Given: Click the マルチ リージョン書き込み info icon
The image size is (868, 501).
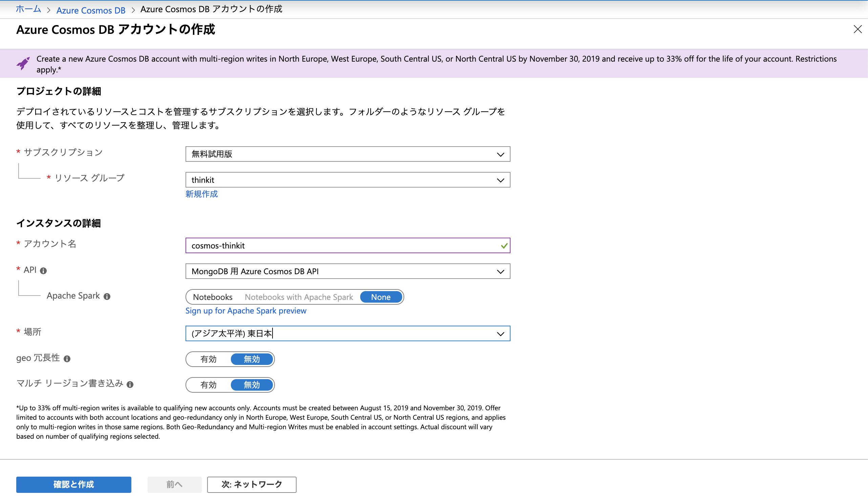Looking at the screenshot, I should tap(130, 384).
